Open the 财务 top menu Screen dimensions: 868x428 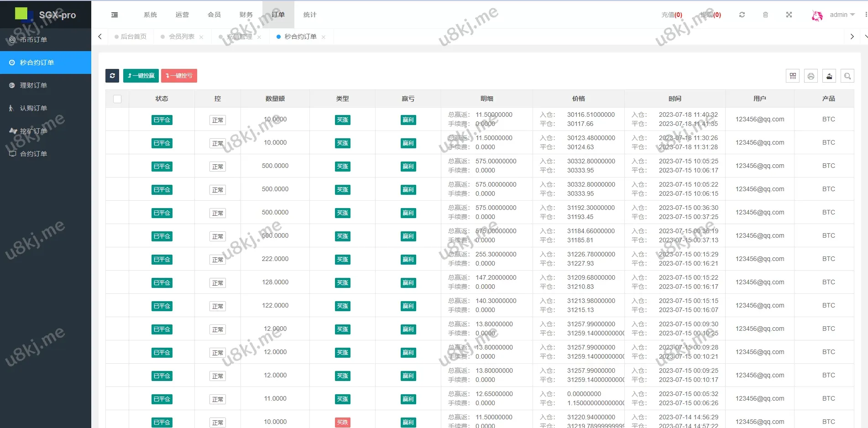tap(246, 15)
